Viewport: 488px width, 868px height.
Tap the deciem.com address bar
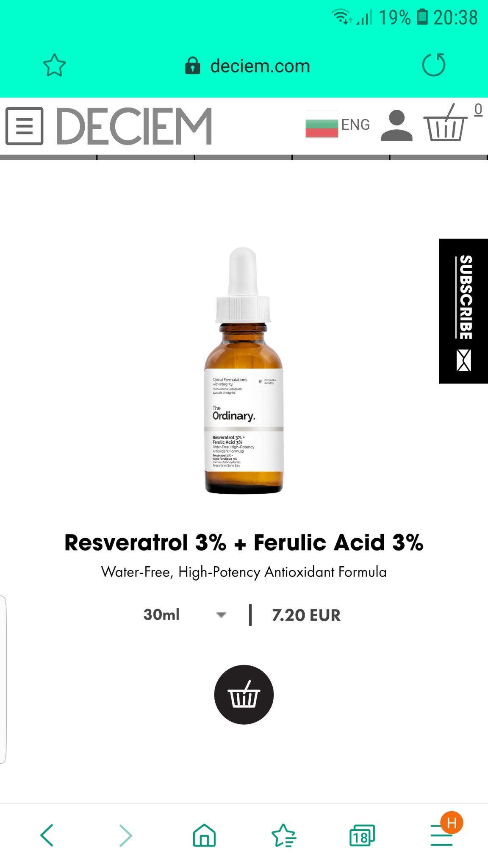(x=248, y=66)
